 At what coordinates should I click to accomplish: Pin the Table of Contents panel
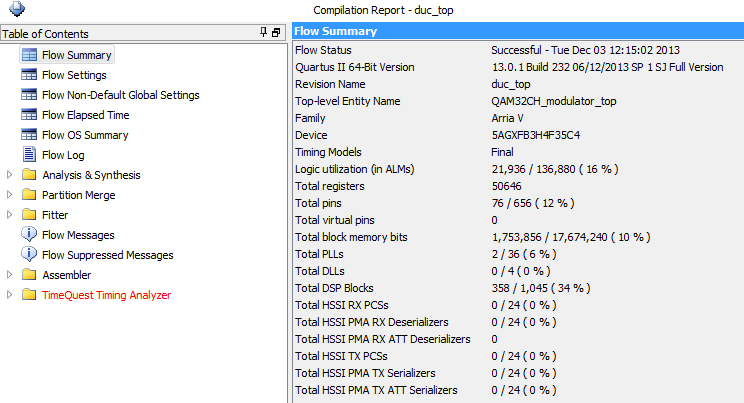263,32
